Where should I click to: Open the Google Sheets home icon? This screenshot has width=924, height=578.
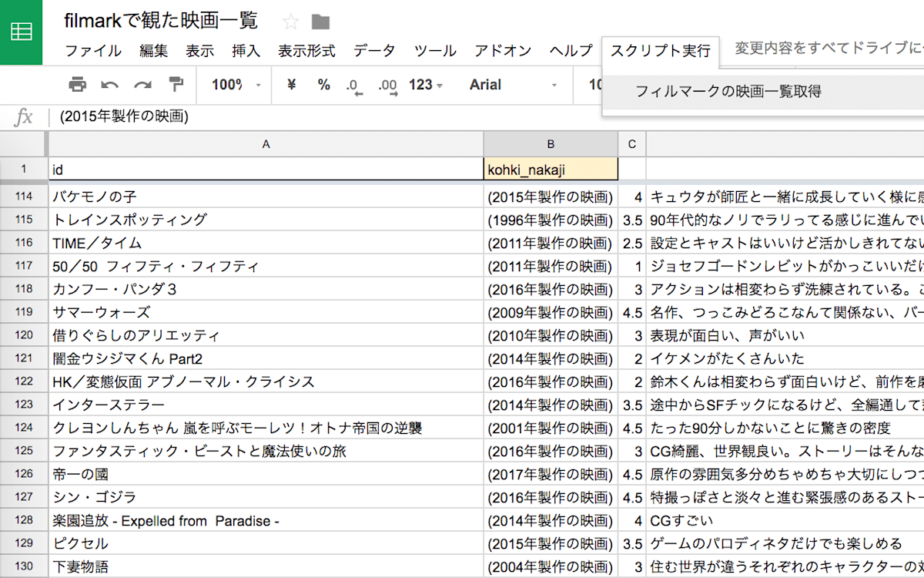coord(22,32)
